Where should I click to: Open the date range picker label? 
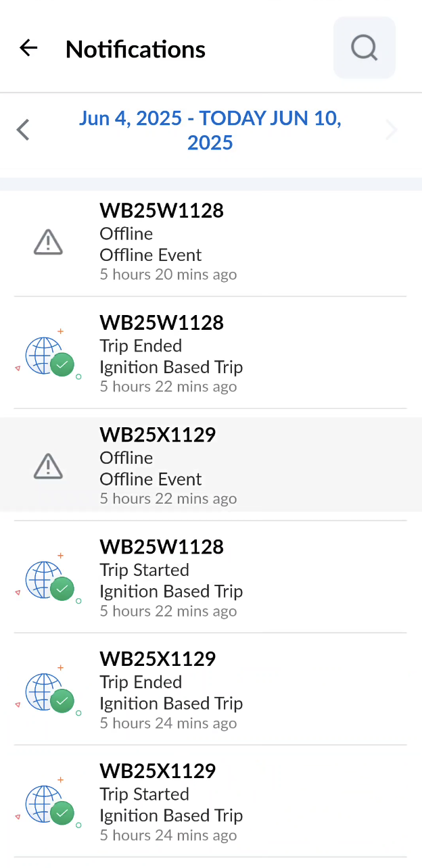210,130
